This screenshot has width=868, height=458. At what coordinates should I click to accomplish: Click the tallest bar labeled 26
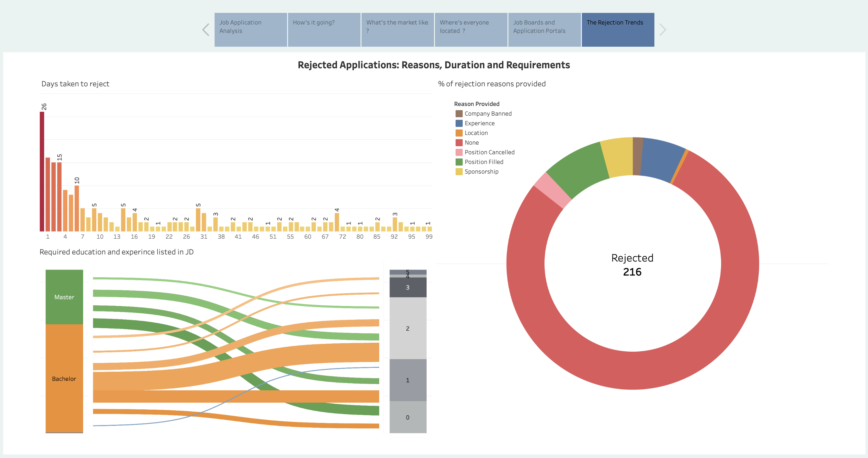tap(42, 172)
